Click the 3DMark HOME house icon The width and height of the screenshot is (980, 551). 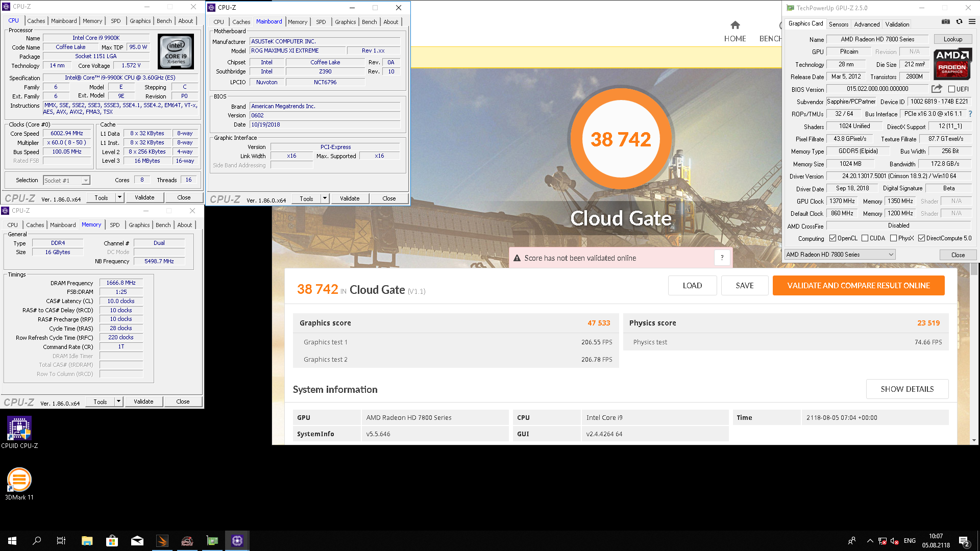(735, 25)
